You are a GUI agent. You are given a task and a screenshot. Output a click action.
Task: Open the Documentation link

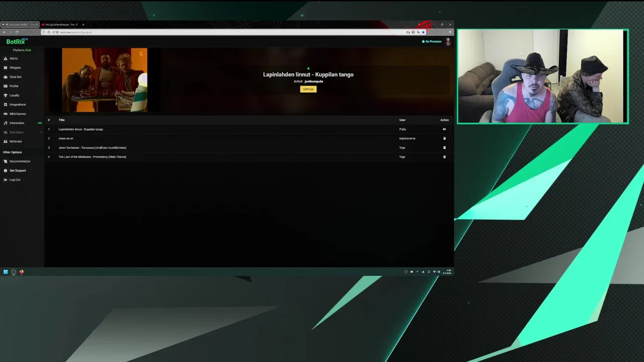click(20, 161)
